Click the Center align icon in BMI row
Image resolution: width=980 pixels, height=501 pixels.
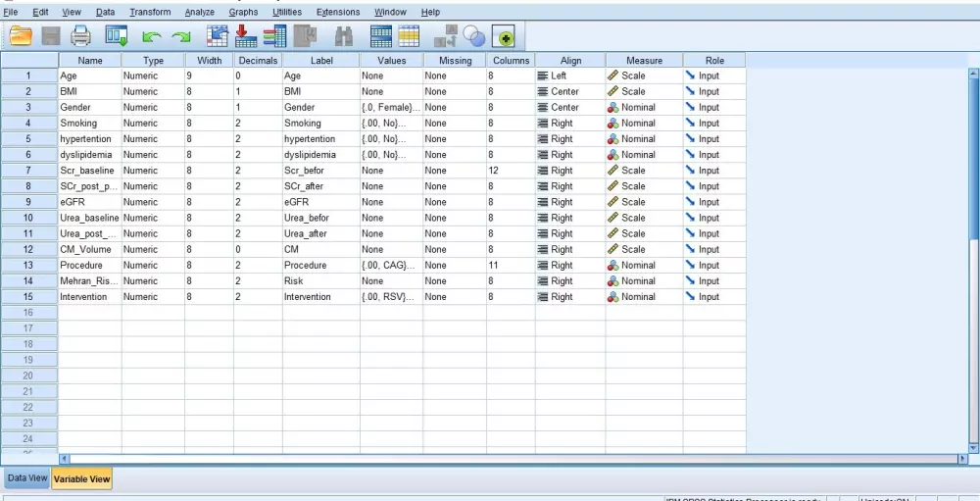click(x=543, y=91)
